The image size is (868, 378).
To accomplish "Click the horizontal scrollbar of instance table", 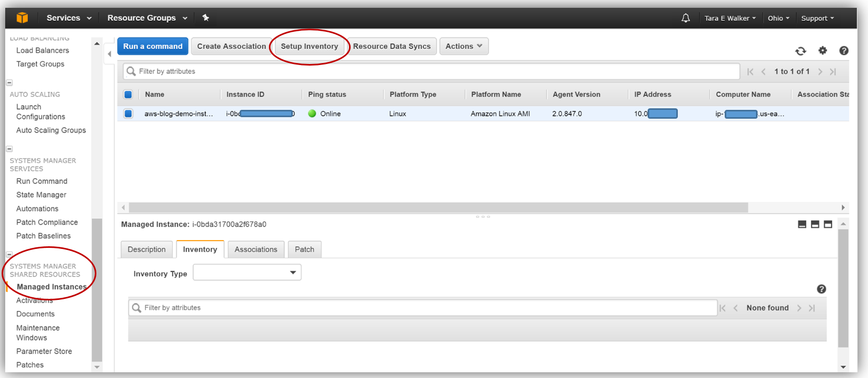I will (x=438, y=208).
